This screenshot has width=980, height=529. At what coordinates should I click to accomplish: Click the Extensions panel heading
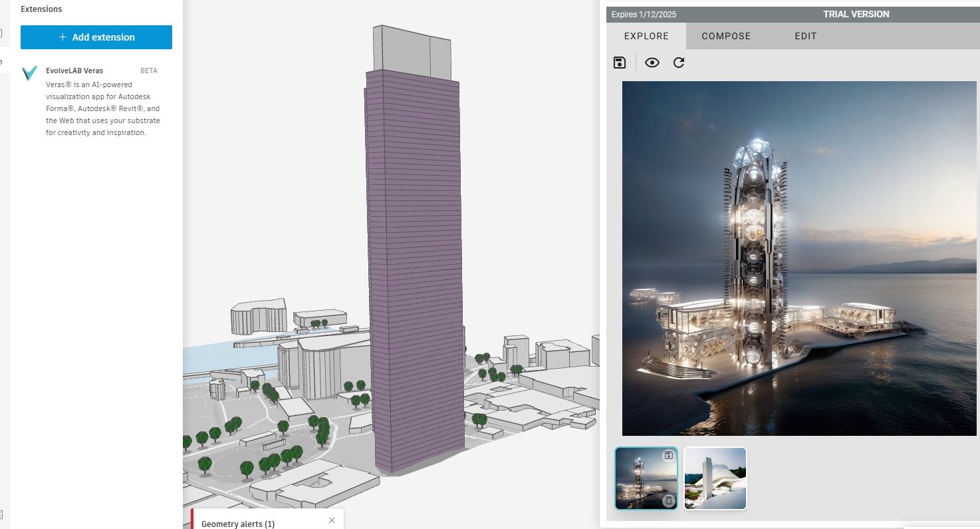click(41, 9)
